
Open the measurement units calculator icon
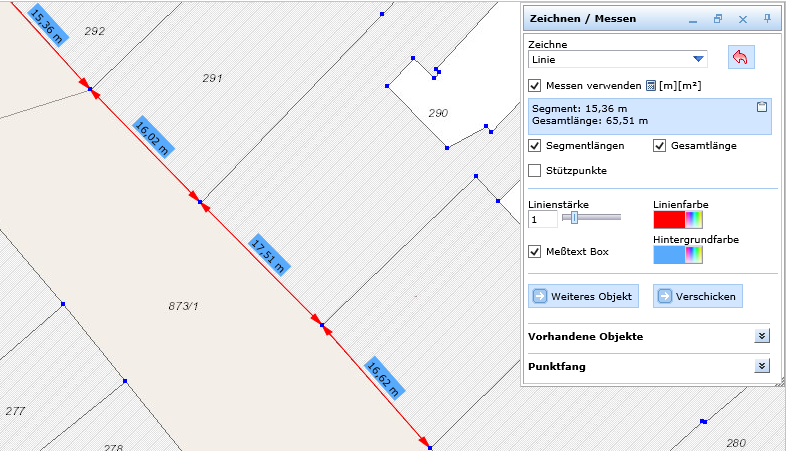point(651,86)
